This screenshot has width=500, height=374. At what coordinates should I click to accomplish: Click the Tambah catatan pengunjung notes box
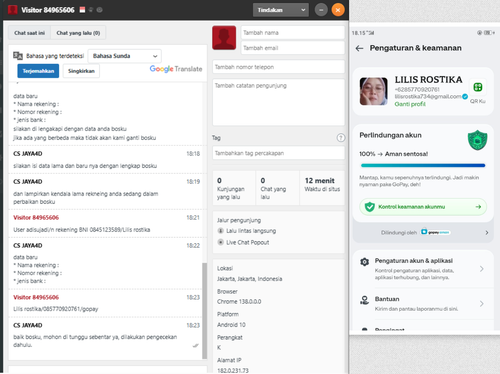(278, 102)
